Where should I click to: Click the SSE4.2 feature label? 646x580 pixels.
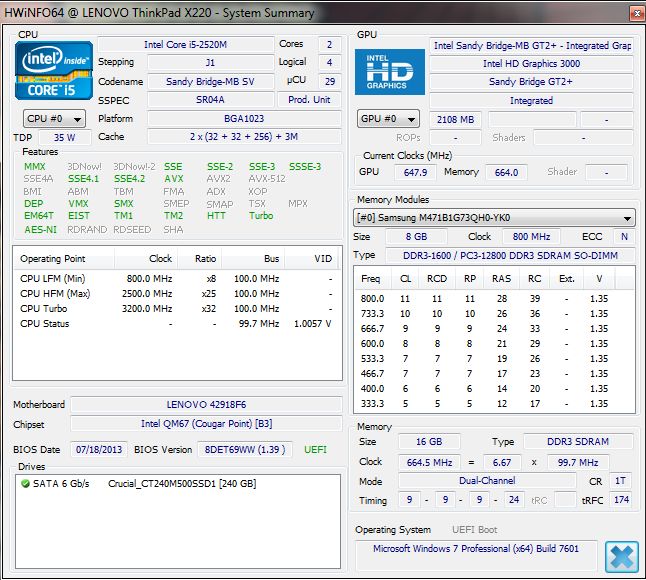[129, 179]
